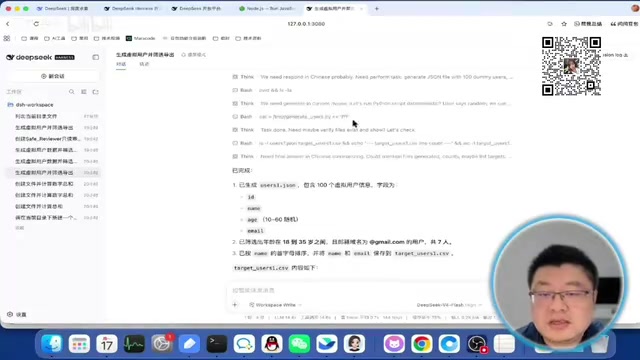640x360 pixels.
Task: Open Terminal from the dock
Action: click(x=217, y=344)
